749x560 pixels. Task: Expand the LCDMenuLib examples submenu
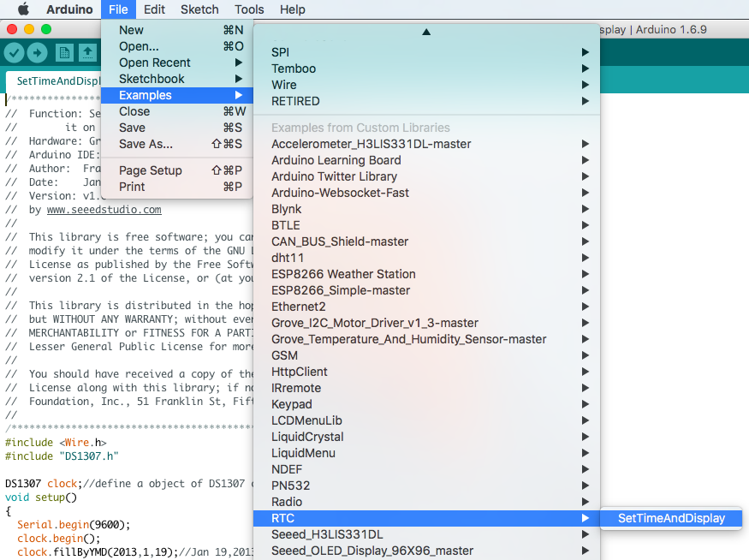click(426, 420)
